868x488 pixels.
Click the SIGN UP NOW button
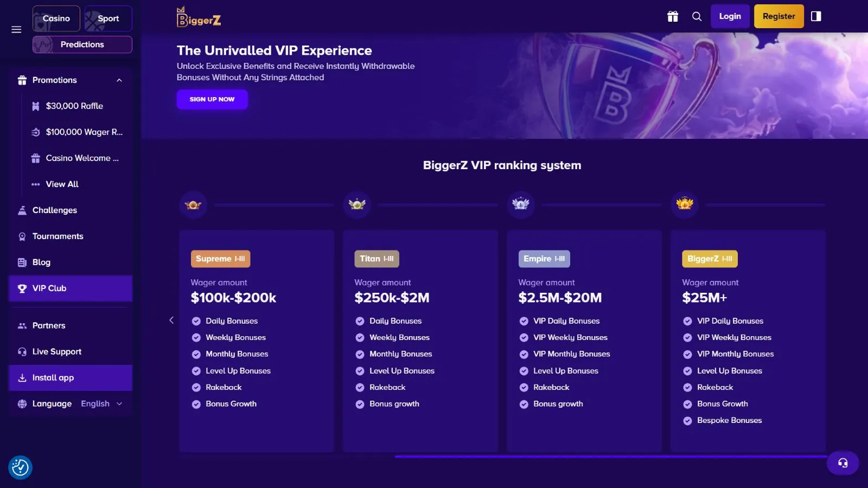(212, 99)
